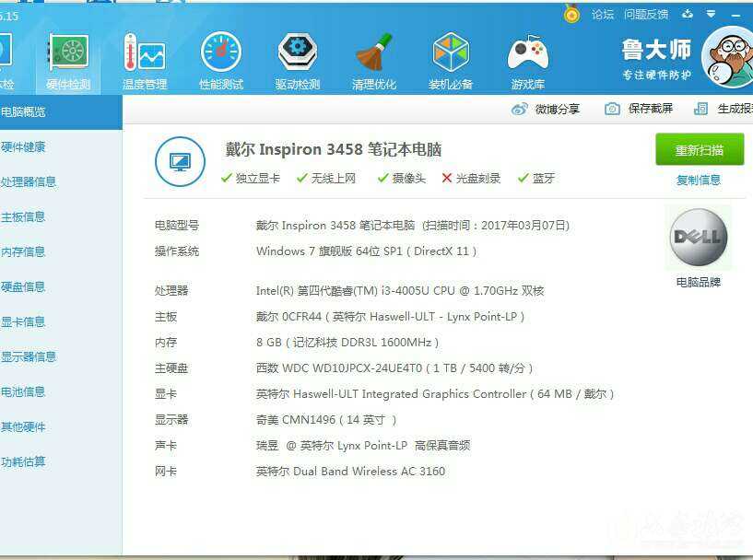Open the 论坛 forum link

click(x=602, y=14)
